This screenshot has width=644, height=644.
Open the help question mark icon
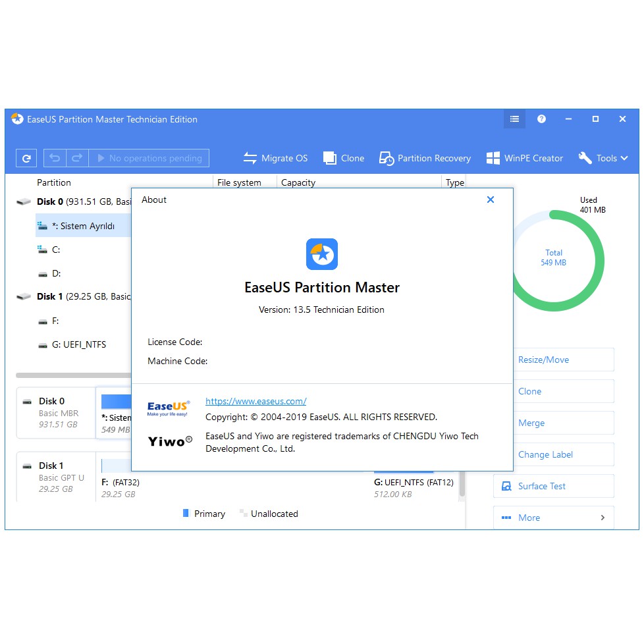541,119
